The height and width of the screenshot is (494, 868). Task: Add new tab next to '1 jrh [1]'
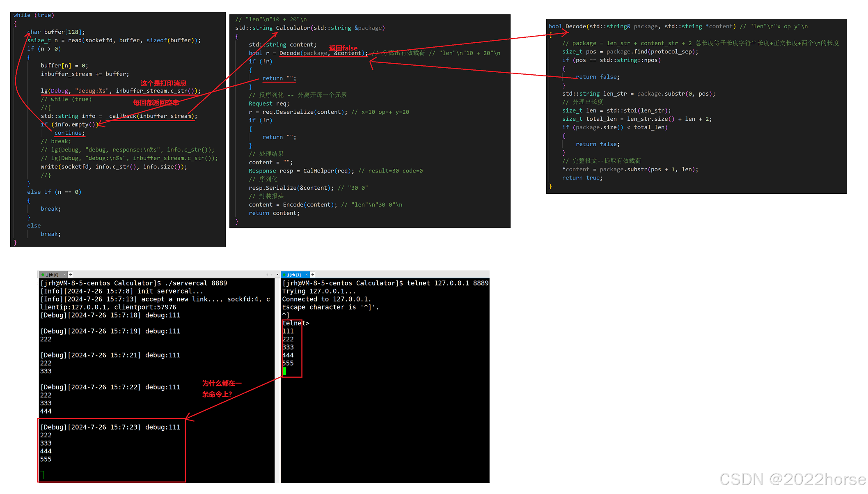click(x=313, y=274)
